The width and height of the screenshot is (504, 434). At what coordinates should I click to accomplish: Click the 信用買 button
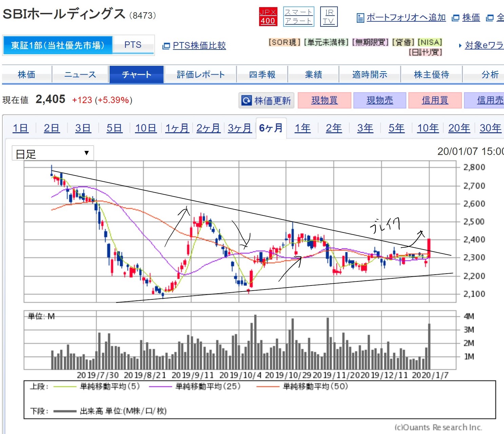click(x=435, y=100)
